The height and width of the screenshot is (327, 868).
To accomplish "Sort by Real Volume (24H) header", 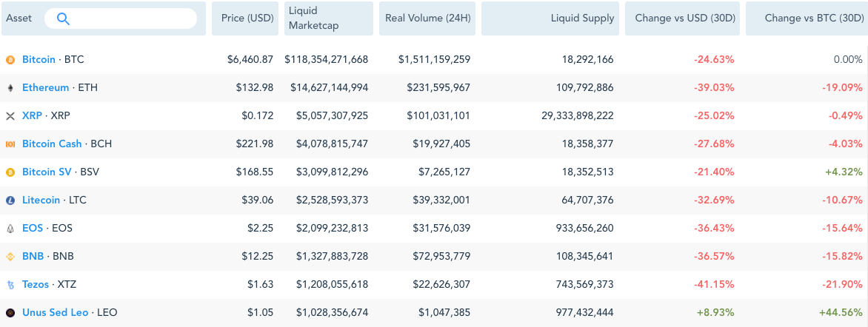I will point(427,18).
